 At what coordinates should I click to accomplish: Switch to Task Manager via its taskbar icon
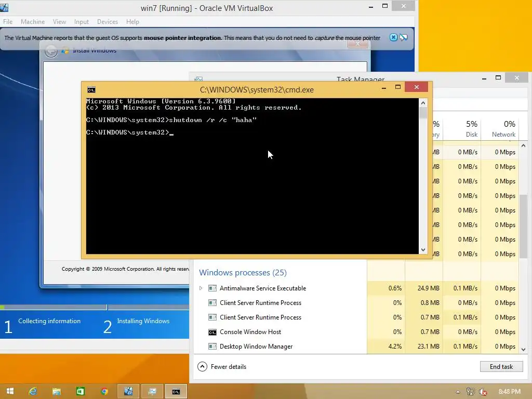coord(152,391)
